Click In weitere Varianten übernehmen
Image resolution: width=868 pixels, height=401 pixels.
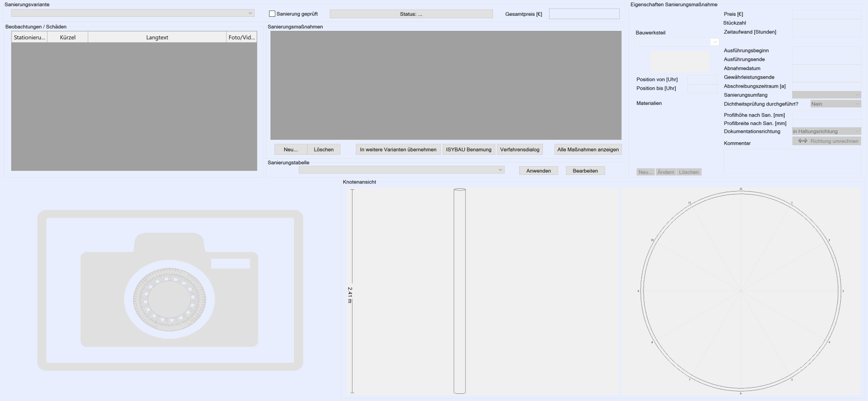(398, 149)
